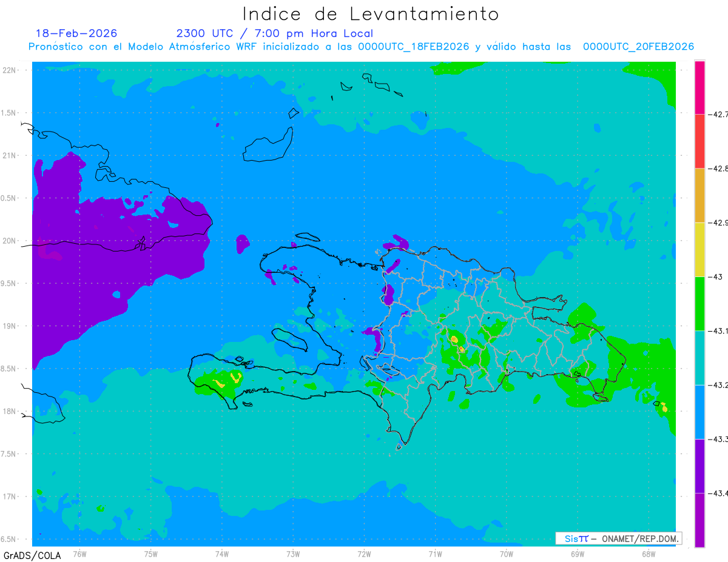Click the "-43.2" scale value
This screenshot has width=728, height=562.
click(x=718, y=386)
